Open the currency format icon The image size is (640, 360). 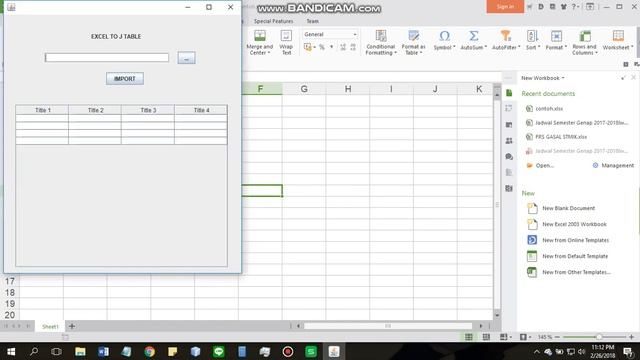point(307,47)
